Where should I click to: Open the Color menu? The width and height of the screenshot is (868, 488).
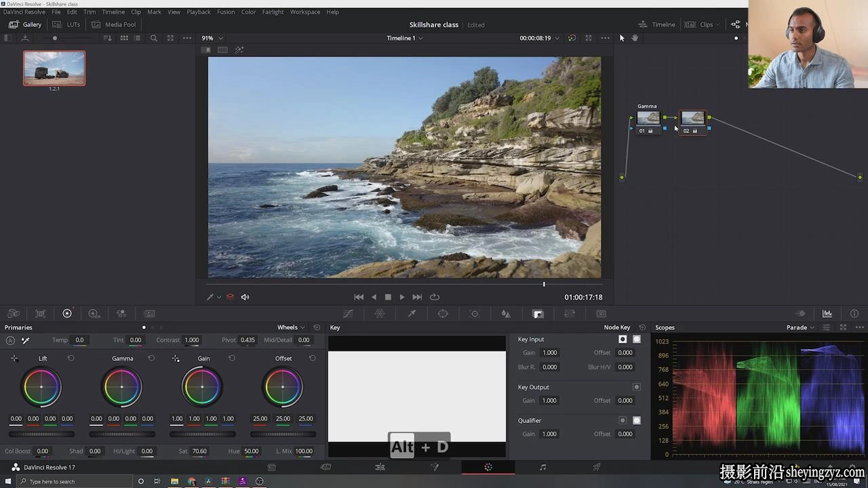click(x=249, y=12)
